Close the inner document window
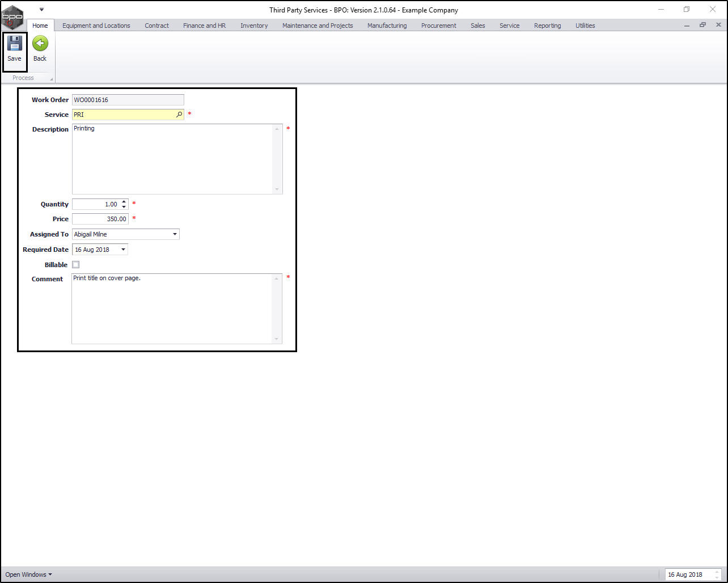The height and width of the screenshot is (583, 728). pos(719,26)
